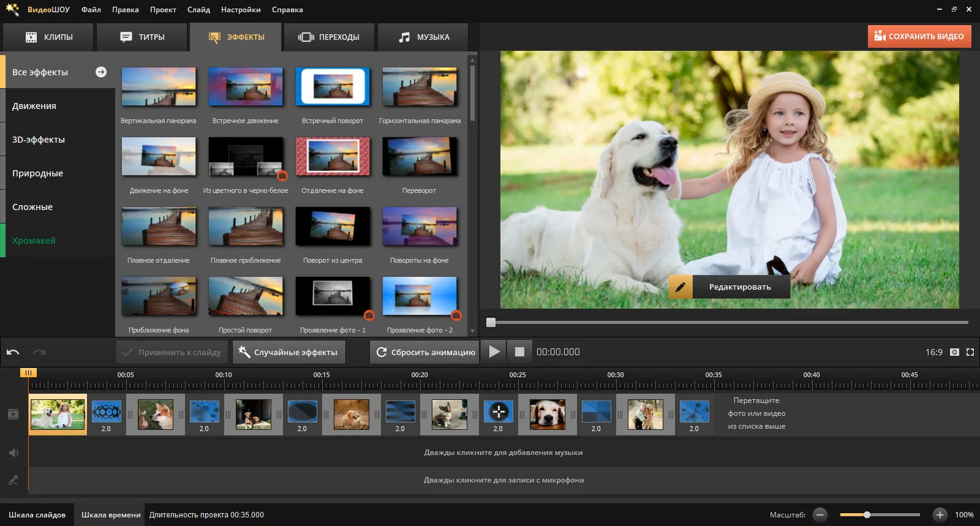Viewport: 980px width, 526px height.
Task: Click the zoom in plus icon
Action: pyautogui.click(x=940, y=515)
